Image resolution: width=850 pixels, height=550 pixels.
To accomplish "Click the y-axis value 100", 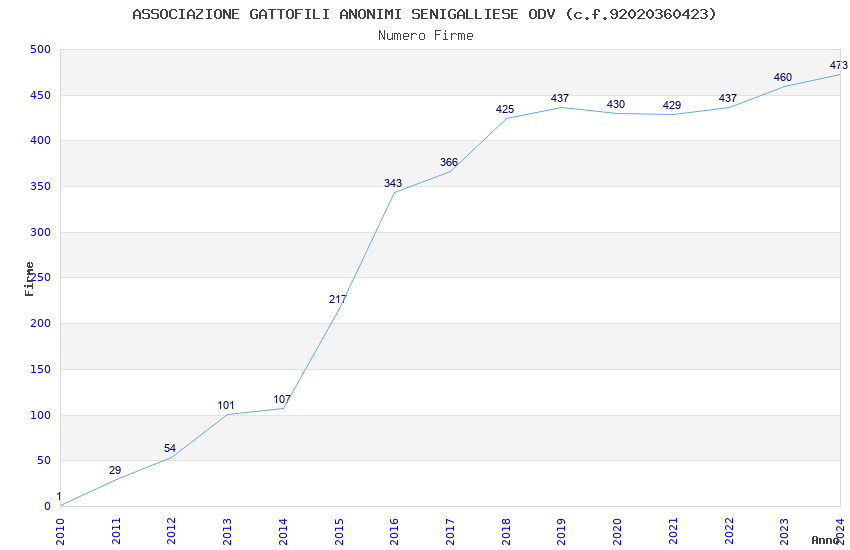I will pos(41,415).
